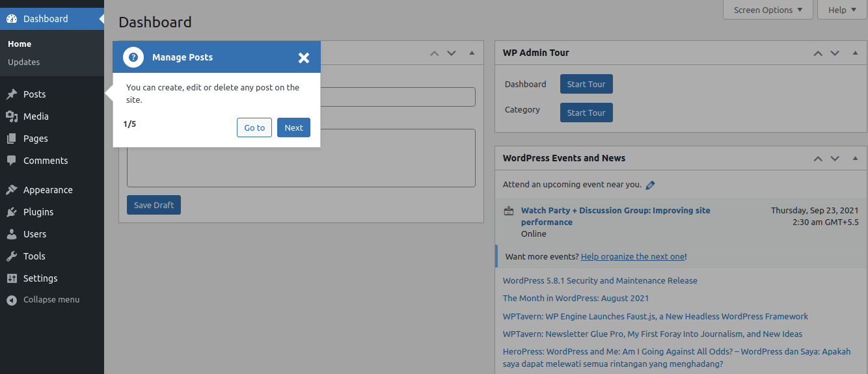868x374 pixels.
Task: Click the Dashboard gauge icon in sidebar
Action: tap(12, 19)
